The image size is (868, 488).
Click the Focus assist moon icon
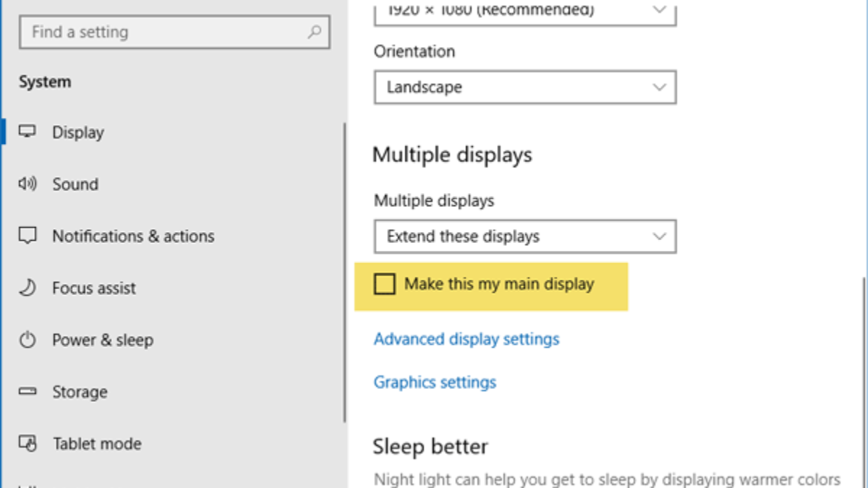[27, 288]
